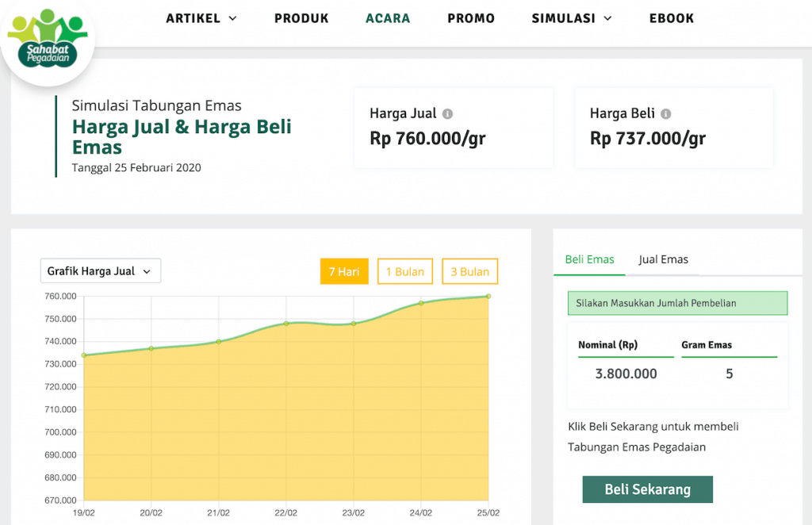Navigate to the EBOOK page
The height and width of the screenshot is (525, 812).
click(x=672, y=18)
